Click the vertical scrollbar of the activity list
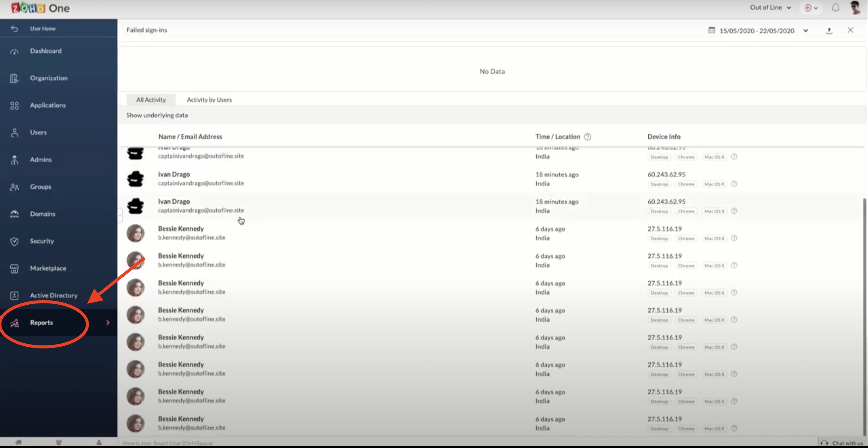 (x=865, y=317)
